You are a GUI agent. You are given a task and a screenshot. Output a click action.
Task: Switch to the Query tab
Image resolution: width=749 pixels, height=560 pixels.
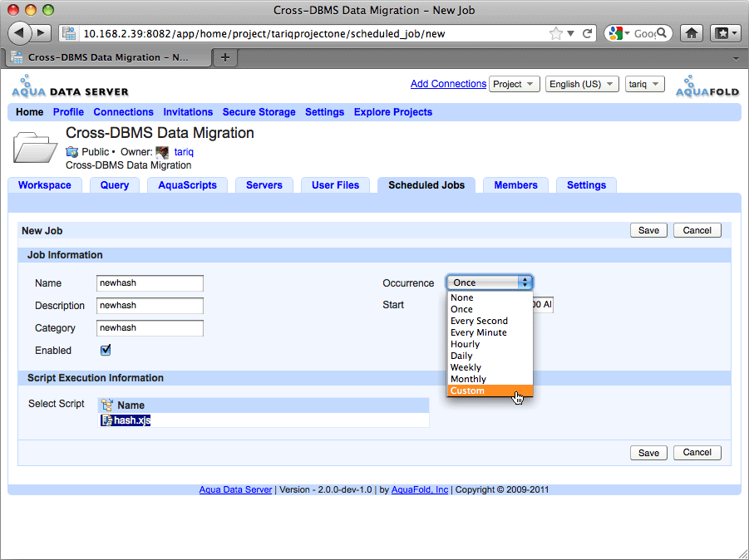tap(115, 185)
